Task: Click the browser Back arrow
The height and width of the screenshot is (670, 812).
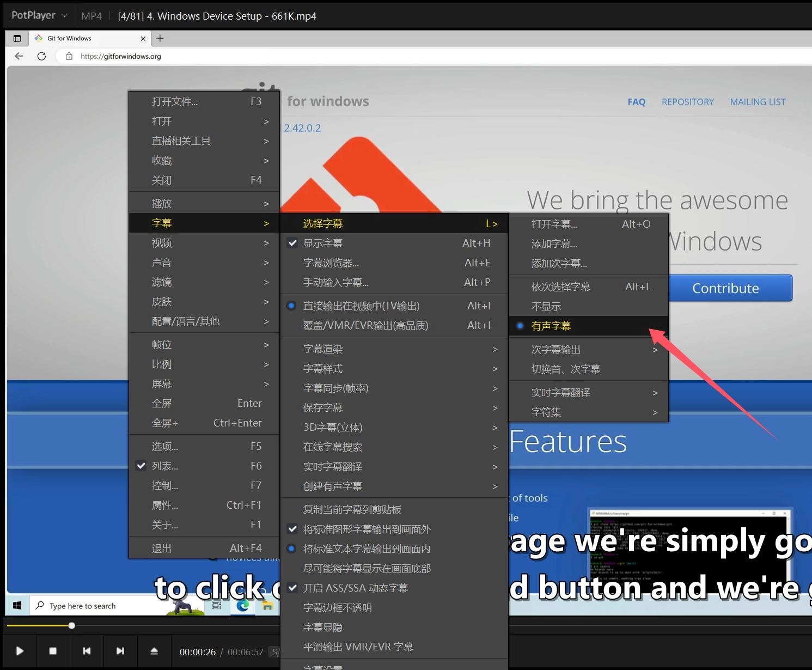Action: click(x=19, y=56)
